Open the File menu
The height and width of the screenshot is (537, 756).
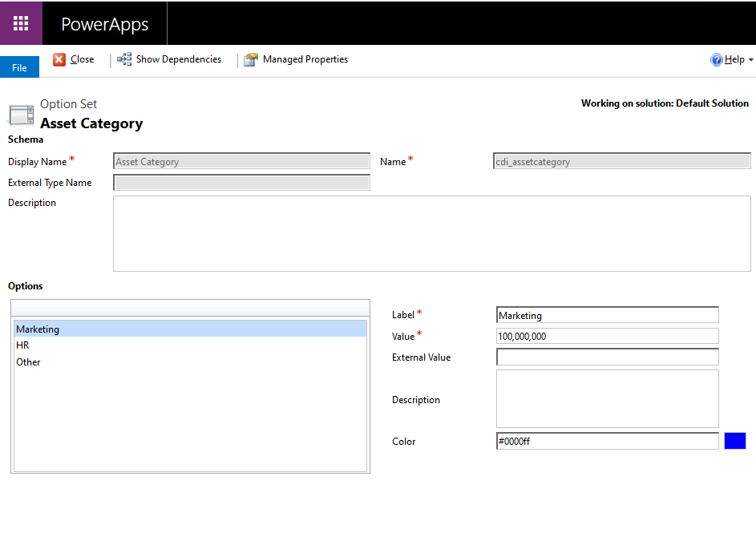(19, 67)
